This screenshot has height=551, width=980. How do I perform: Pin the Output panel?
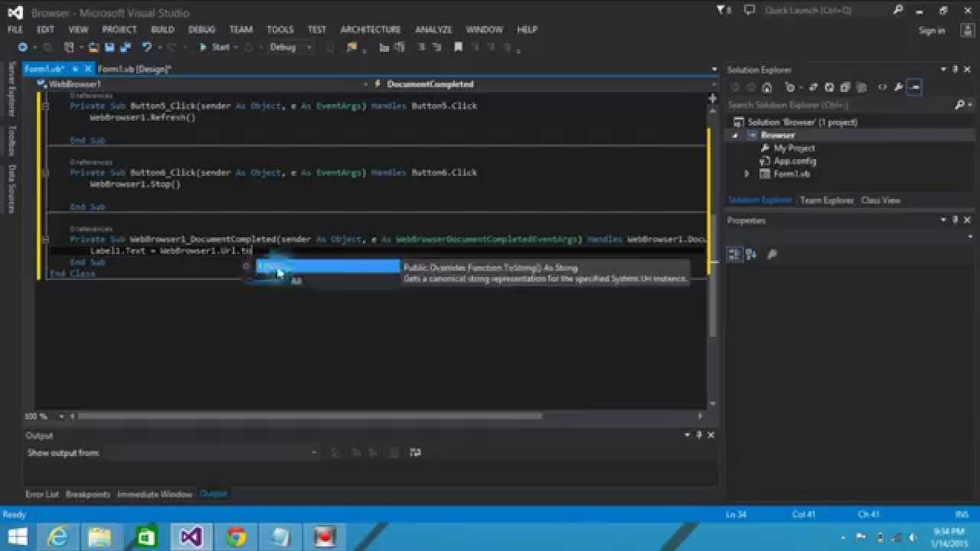coord(698,435)
